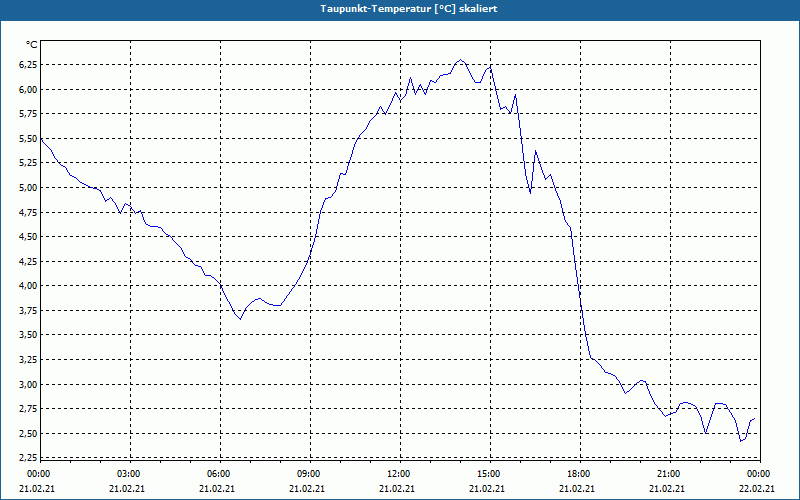Select the °C unit label
800x500 pixels.
[32, 45]
